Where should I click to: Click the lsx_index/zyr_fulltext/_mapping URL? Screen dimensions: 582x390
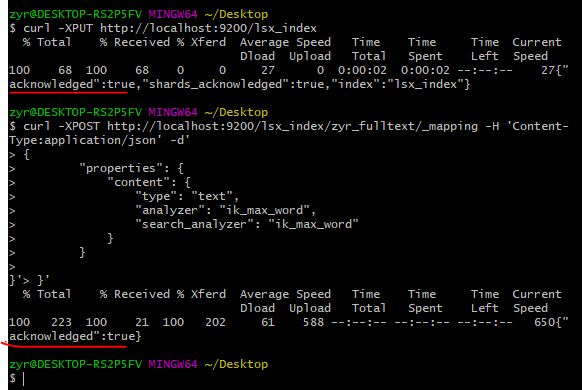click(x=292, y=126)
